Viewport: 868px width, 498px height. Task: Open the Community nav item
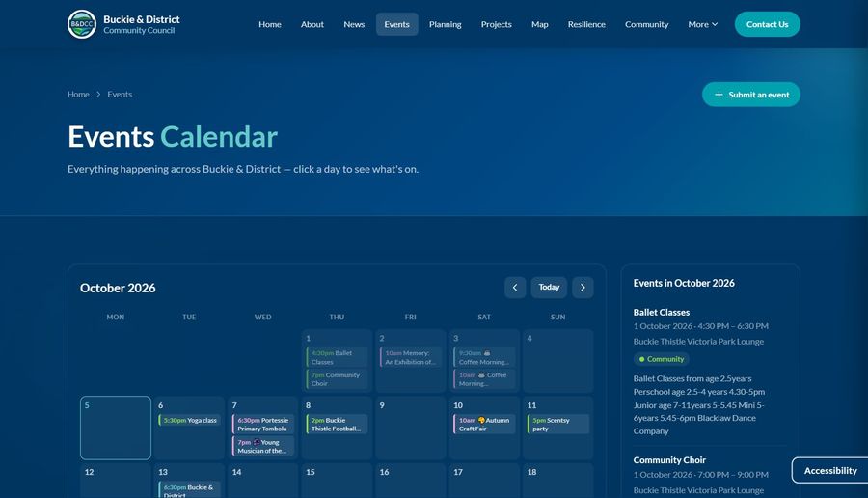646,24
